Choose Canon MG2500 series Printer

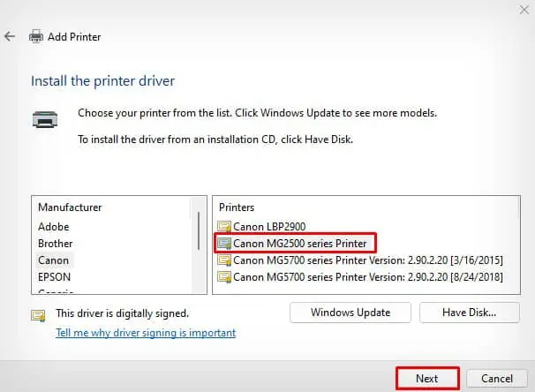301,243
